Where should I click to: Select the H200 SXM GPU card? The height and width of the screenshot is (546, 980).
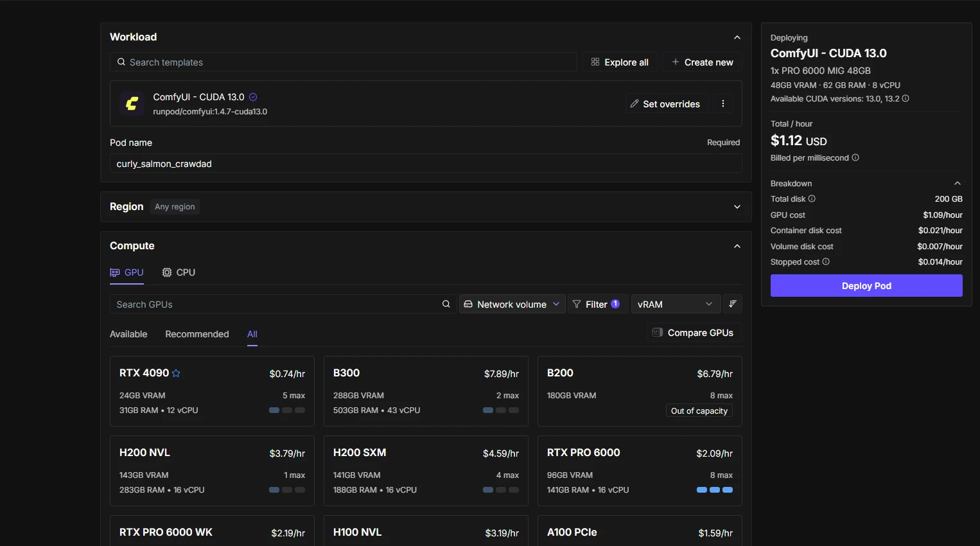pos(426,471)
